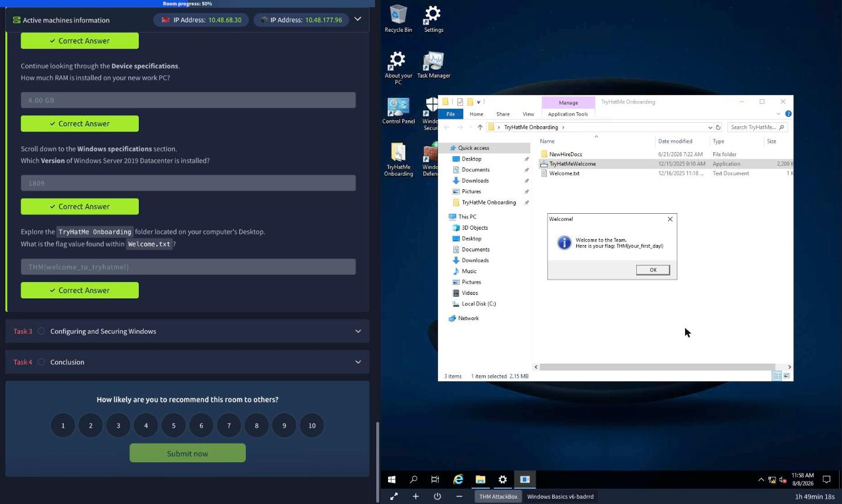Switch to File Explorer in the taskbar

pyautogui.click(x=480, y=479)
